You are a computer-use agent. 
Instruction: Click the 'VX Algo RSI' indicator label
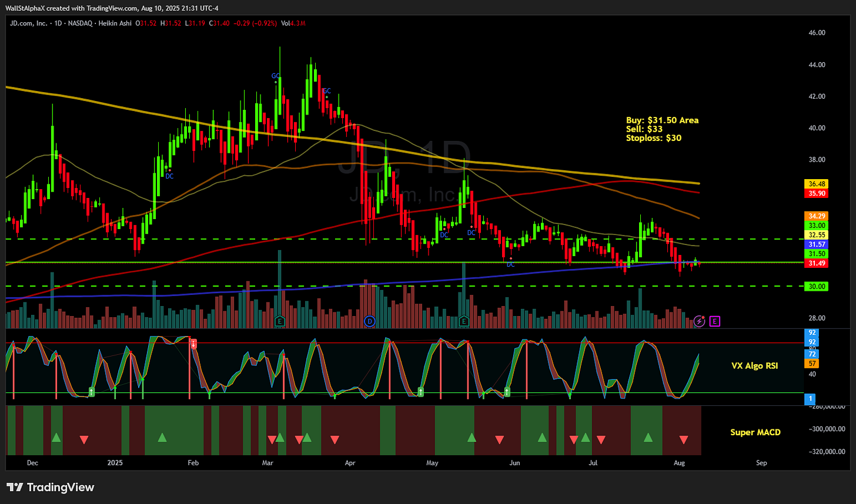(x=755, y=365)
